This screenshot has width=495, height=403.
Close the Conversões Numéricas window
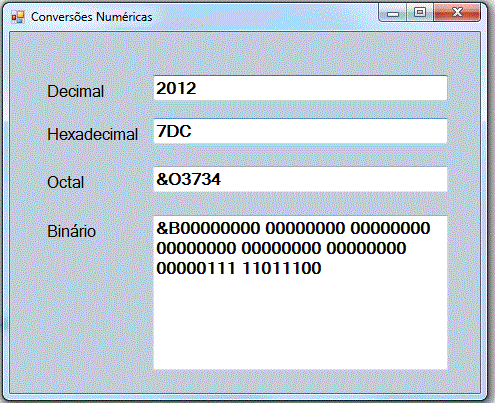[457, 13]
